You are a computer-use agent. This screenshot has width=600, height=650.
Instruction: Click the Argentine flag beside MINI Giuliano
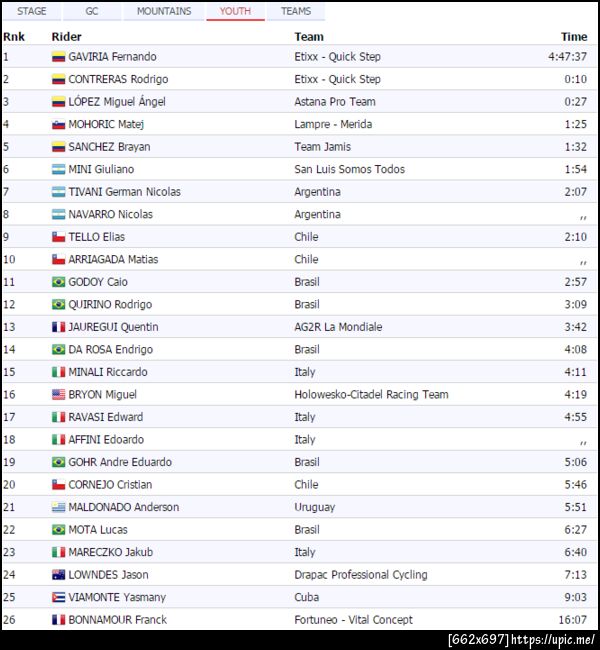tap(58, 170)
